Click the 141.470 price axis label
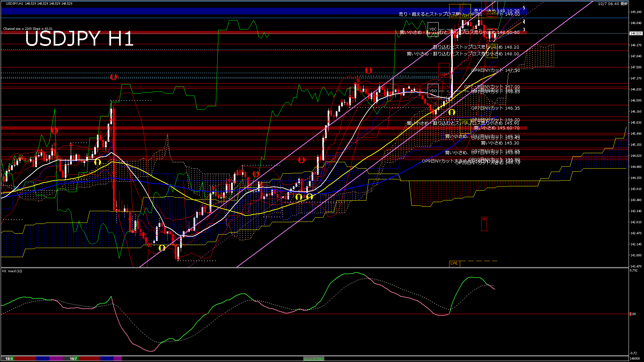The image size is (644, 362). (636, 266)
